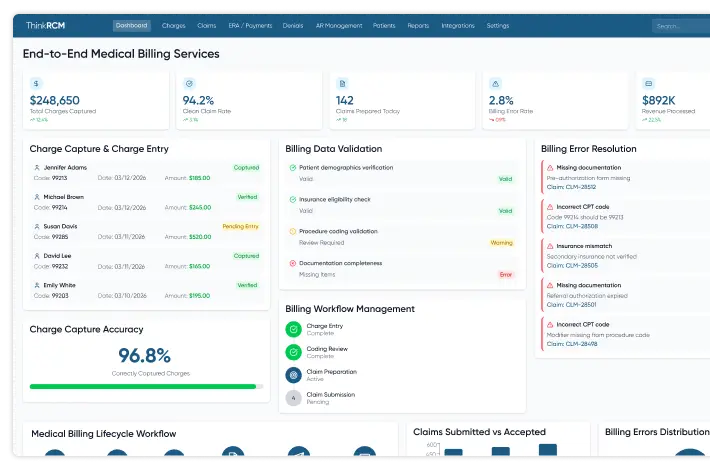Click the green Coding Review step icon
710x470 pixels.
pos(293,352)
